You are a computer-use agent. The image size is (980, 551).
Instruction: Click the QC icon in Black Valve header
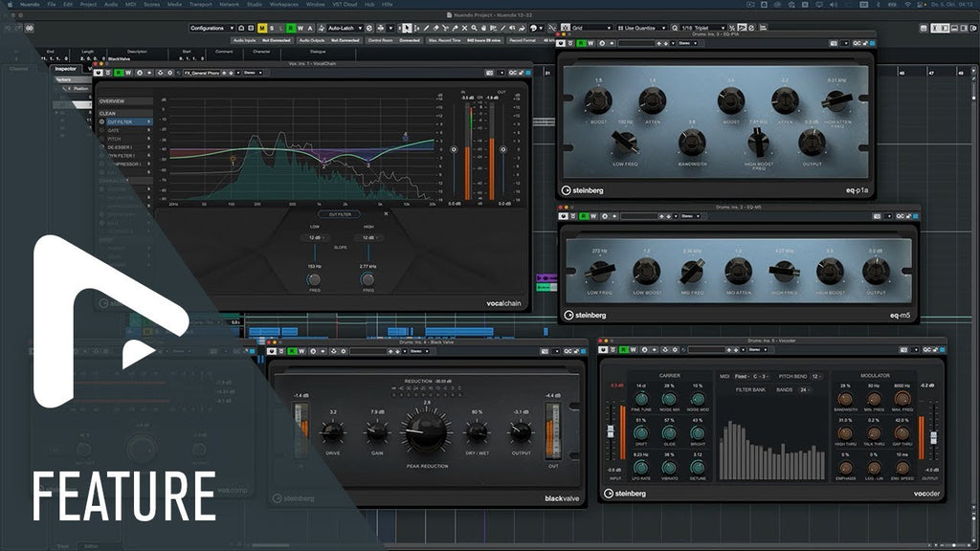coord(568,351)
